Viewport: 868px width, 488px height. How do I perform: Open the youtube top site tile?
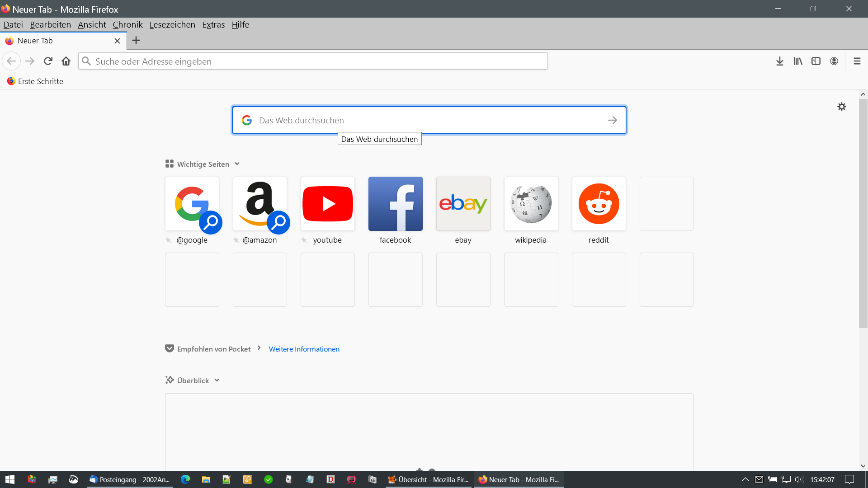point(327,204)
